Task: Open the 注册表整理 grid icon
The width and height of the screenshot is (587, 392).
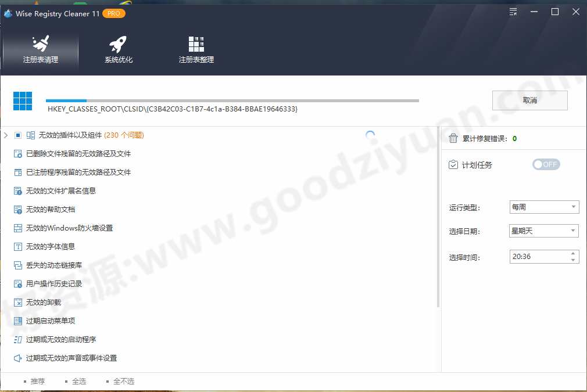Action: point(196,42)
